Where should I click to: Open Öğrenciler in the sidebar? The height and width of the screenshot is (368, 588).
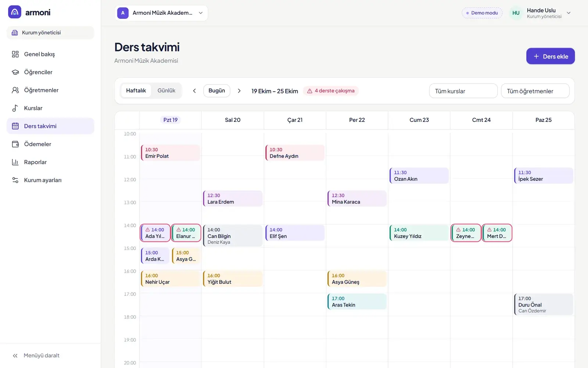pos(50,72)
